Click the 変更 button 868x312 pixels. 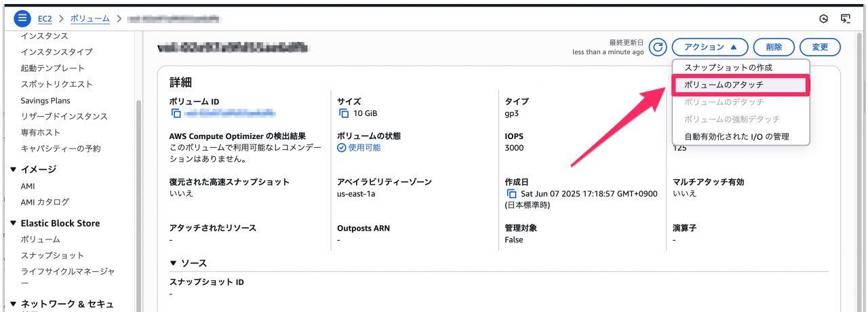pos(820,47)
